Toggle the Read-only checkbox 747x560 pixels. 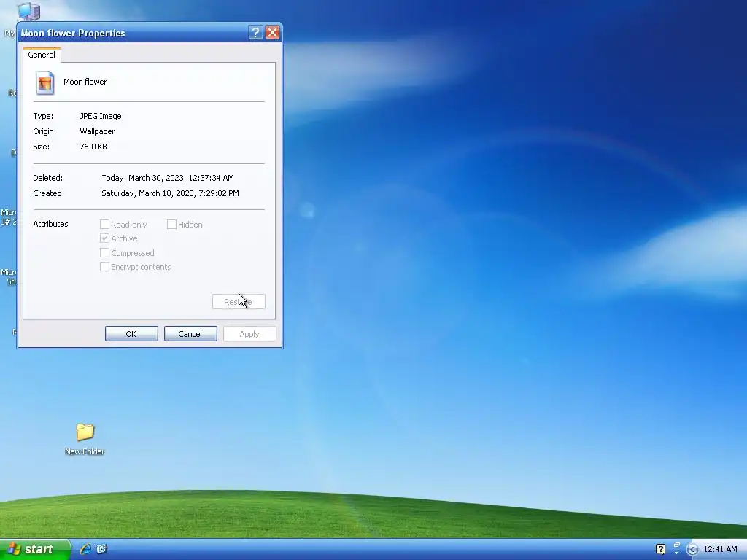104,225
